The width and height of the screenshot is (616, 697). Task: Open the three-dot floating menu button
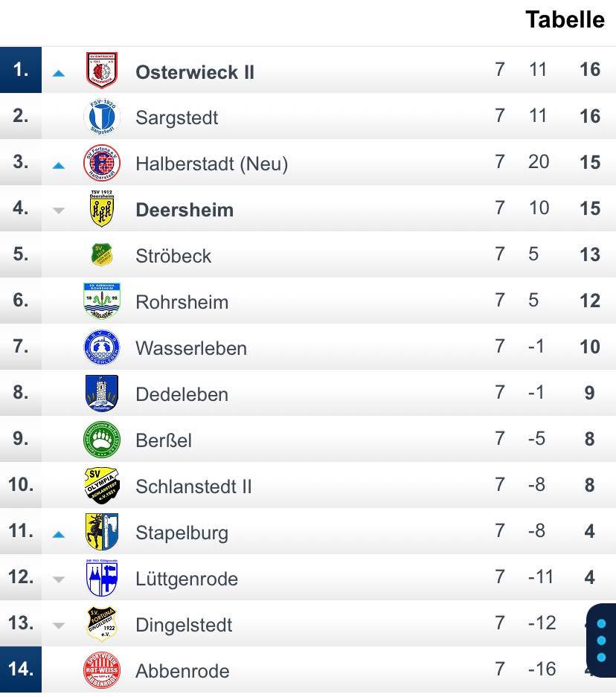click(601, 640)
